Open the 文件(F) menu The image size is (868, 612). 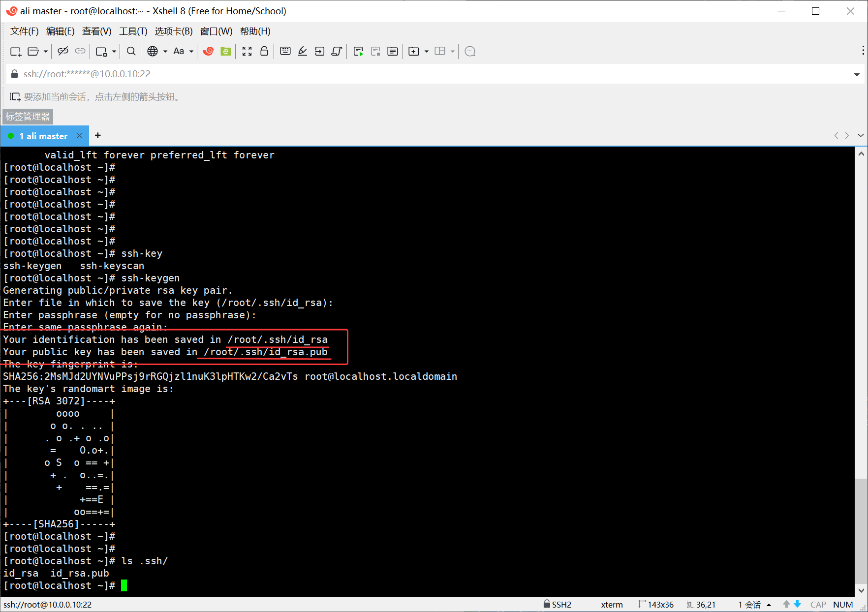25,31
